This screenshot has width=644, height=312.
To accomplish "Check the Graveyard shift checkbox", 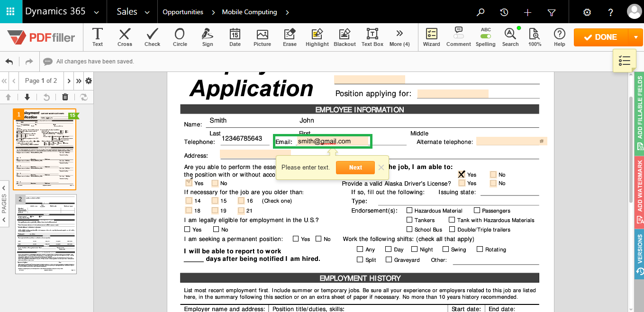I will [x=389, y=259].
